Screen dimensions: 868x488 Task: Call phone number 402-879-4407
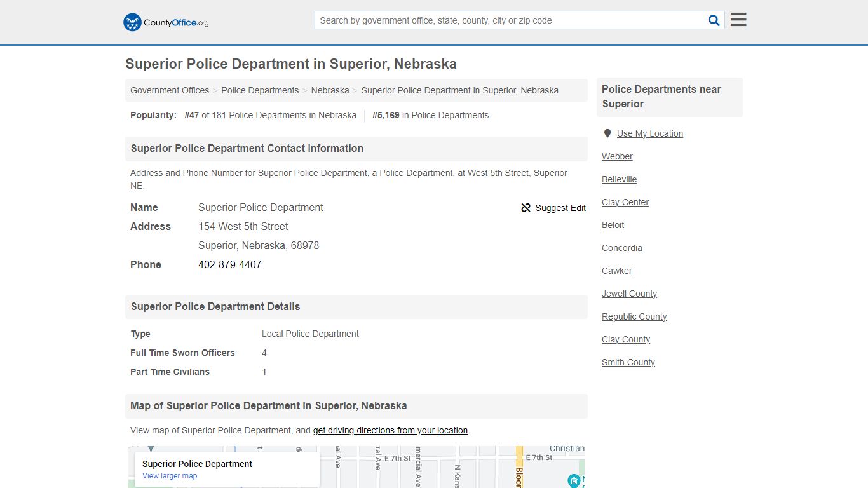[x=230, y=264]
